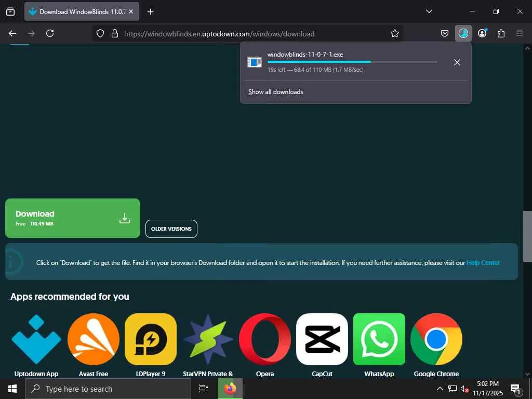Open Google Chrome app icon
The height and width of the screenshot is (399, 532).
436,339
